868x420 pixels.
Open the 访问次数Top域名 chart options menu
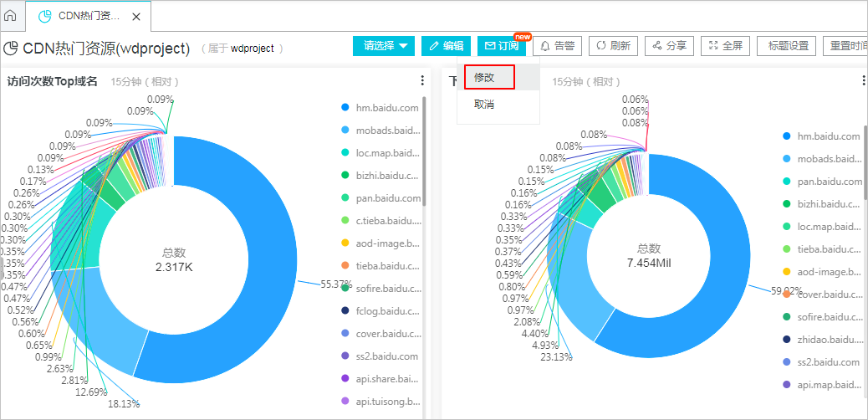click(422, 81)
